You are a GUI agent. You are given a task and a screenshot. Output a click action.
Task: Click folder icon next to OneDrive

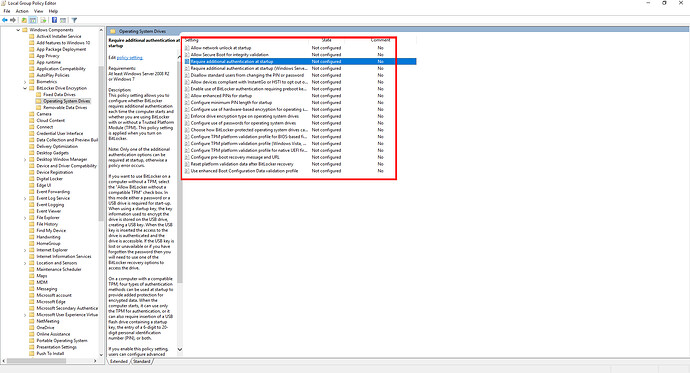point(31,328)
